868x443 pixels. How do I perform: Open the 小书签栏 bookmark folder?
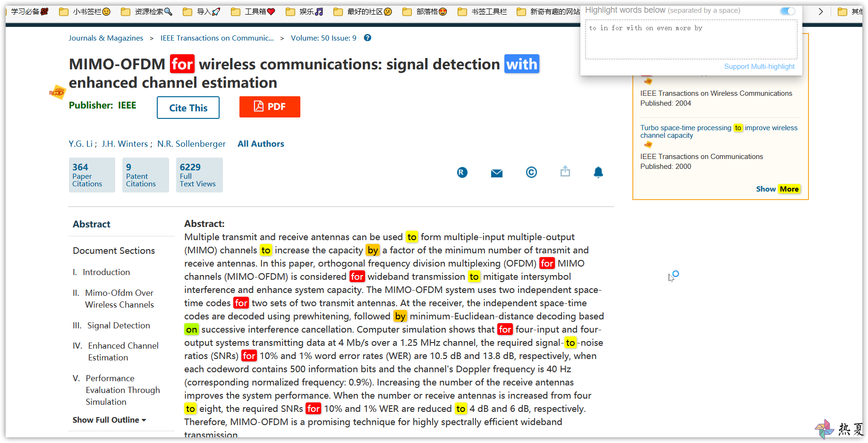click(x=85, y=11)
